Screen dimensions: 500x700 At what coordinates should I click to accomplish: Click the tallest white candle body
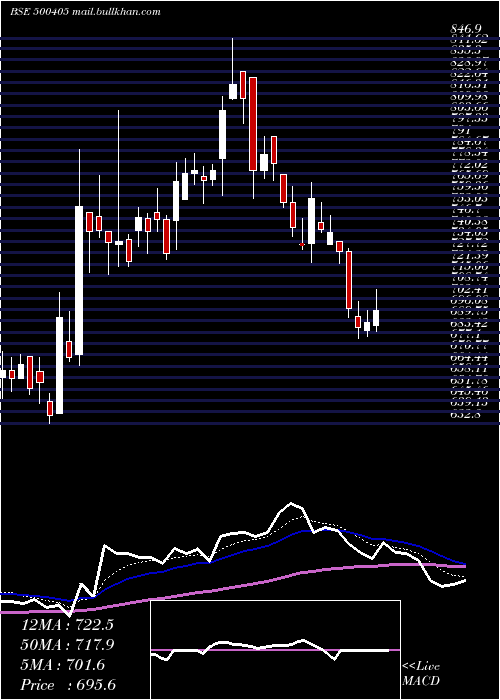[x=79, y=280]
